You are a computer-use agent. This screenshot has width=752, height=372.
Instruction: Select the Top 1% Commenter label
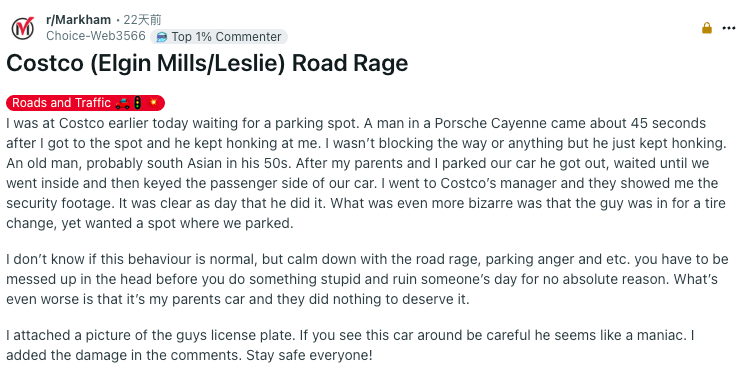226,37
